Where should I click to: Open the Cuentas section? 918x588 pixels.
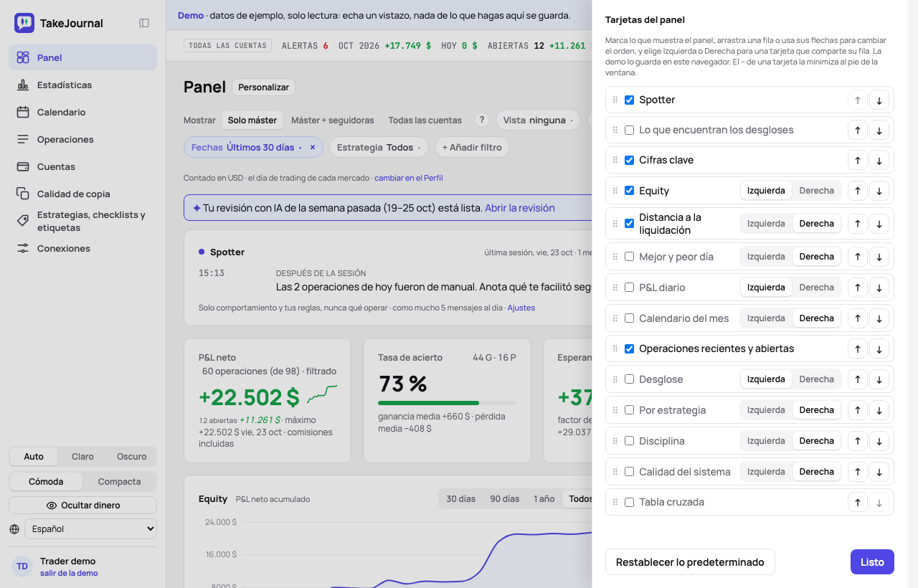pyautogui.click(x=82, y=166)
